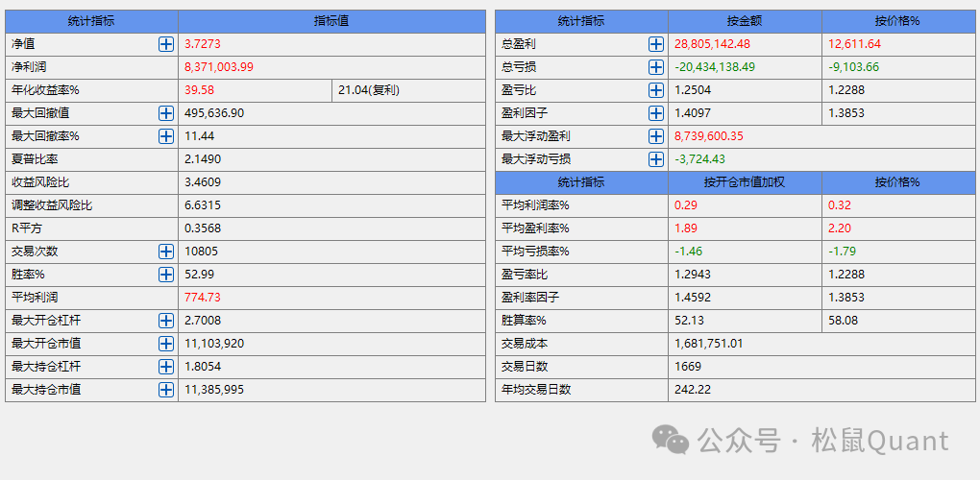Expand the 最大持仓市值 details
This screenshot has height=480, width=980.
click(166, 390)
